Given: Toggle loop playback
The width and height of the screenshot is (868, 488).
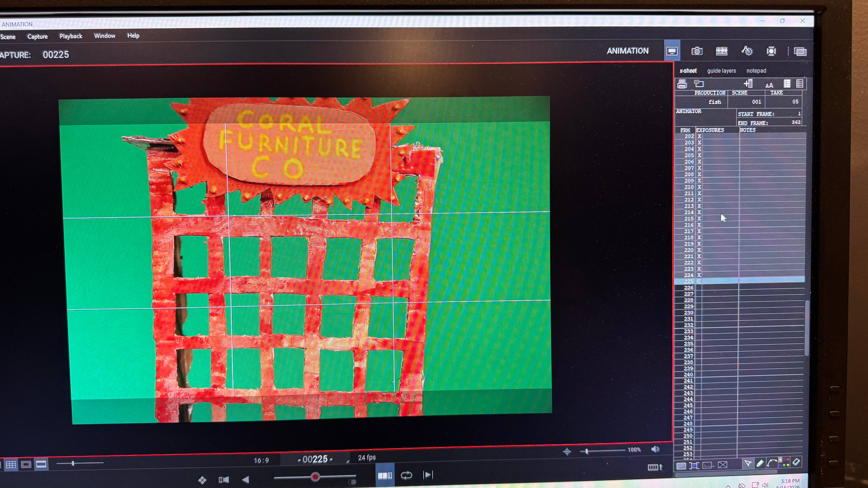Looking at the screenshot, I should [406, 475].
